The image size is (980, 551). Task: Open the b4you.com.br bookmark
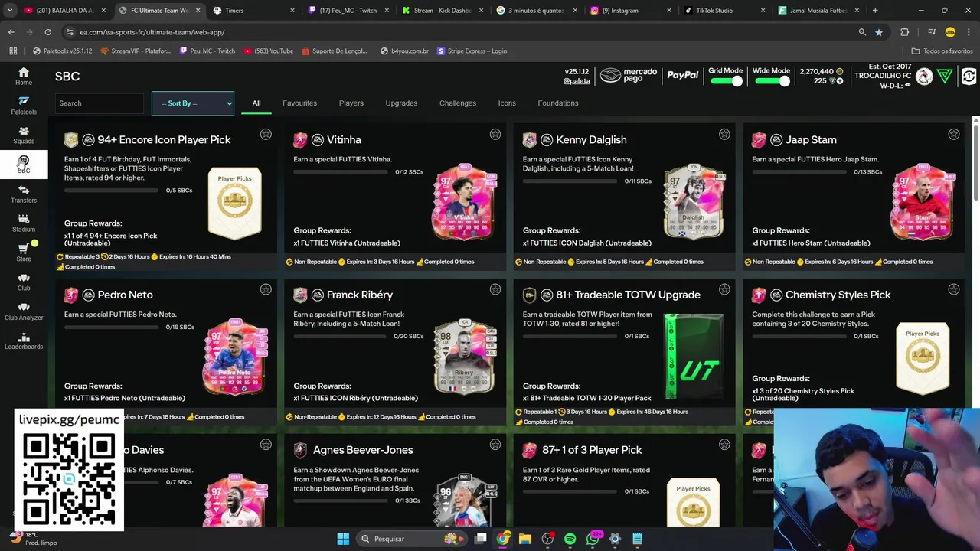[404, 51]
